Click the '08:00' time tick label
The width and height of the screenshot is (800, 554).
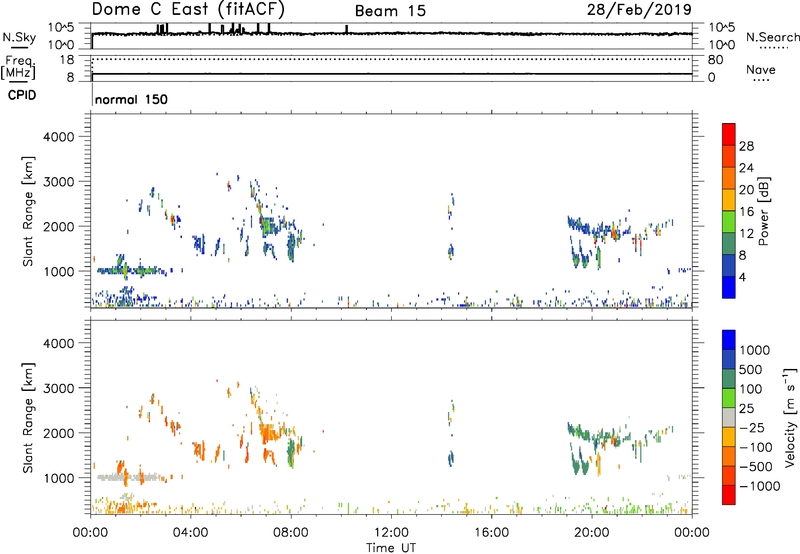[x=291, y=533]
